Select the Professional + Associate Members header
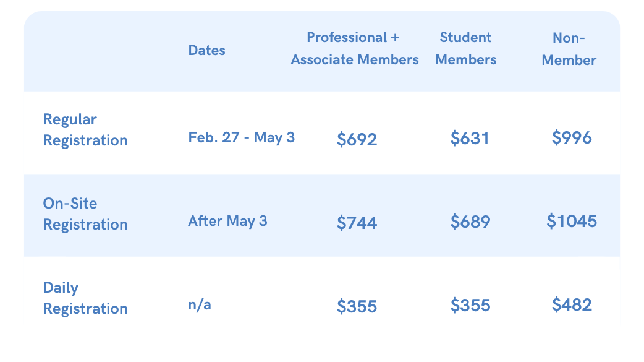644x362 pixels. coord(354,48)
